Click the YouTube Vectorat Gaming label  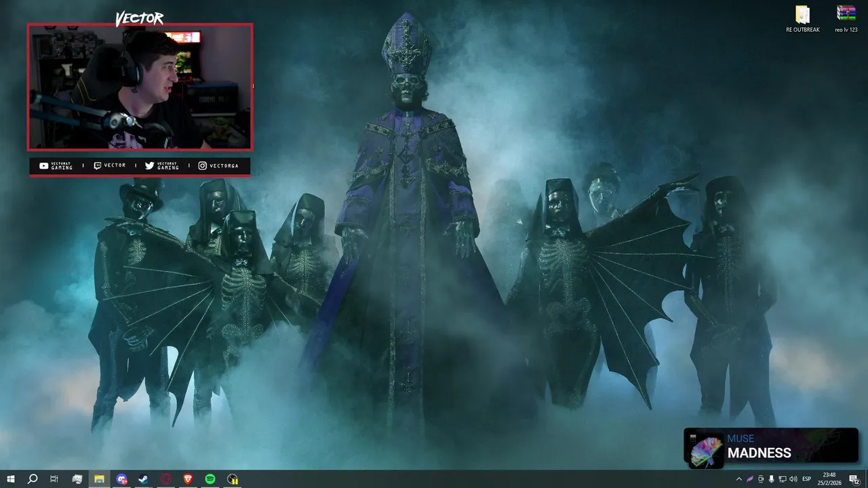56,165
